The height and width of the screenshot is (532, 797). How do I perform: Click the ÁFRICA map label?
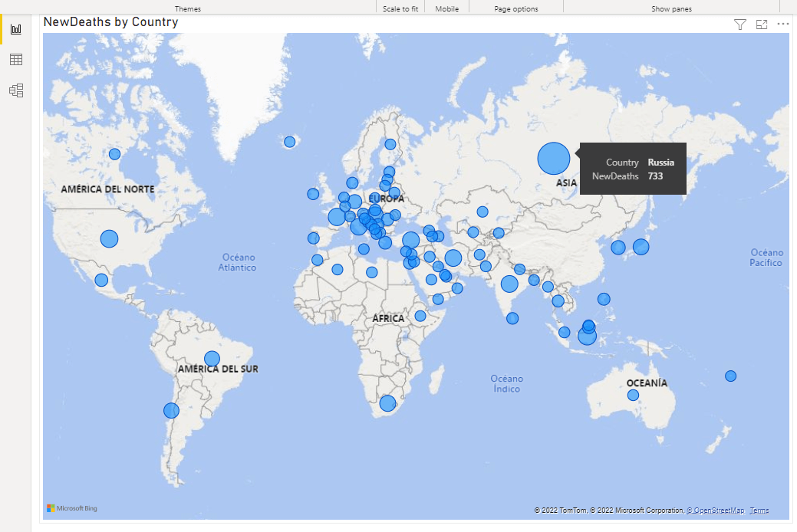(388, 318)
